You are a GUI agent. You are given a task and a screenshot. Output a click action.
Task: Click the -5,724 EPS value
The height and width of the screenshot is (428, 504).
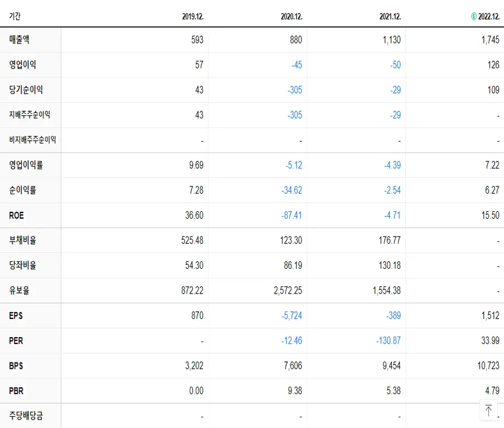coord(292,315)
